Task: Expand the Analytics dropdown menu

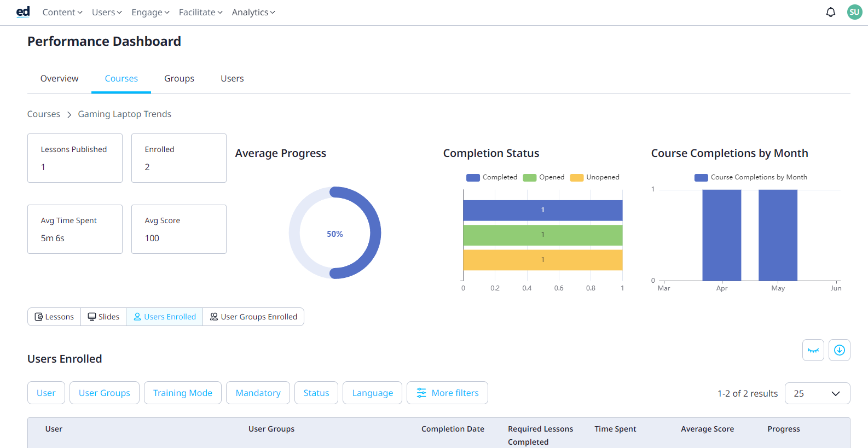Action: coord(253,12)
